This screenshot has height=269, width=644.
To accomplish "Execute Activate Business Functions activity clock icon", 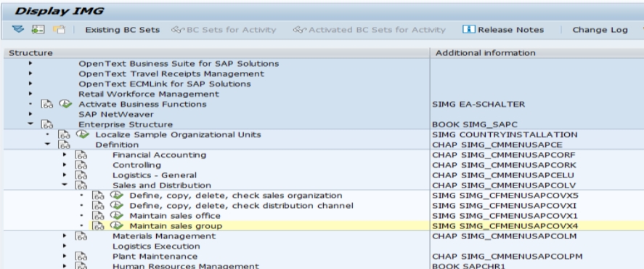I will click(x=65, y=104).
